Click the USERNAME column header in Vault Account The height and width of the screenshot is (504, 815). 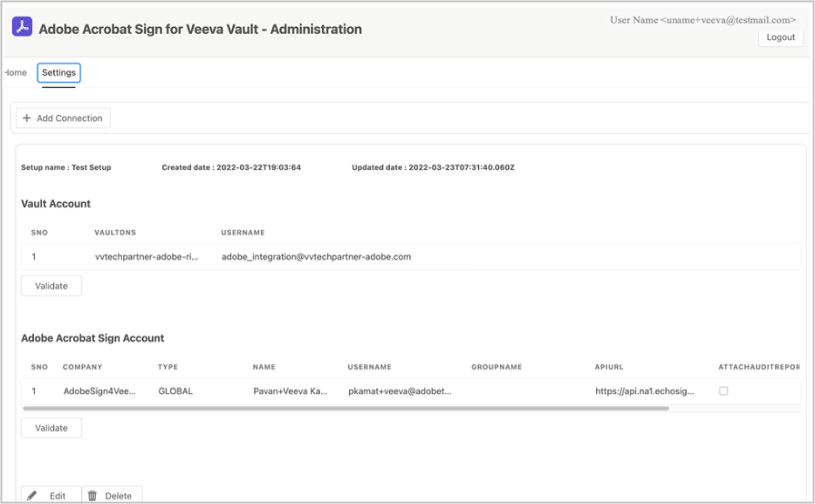coord(243,233)
